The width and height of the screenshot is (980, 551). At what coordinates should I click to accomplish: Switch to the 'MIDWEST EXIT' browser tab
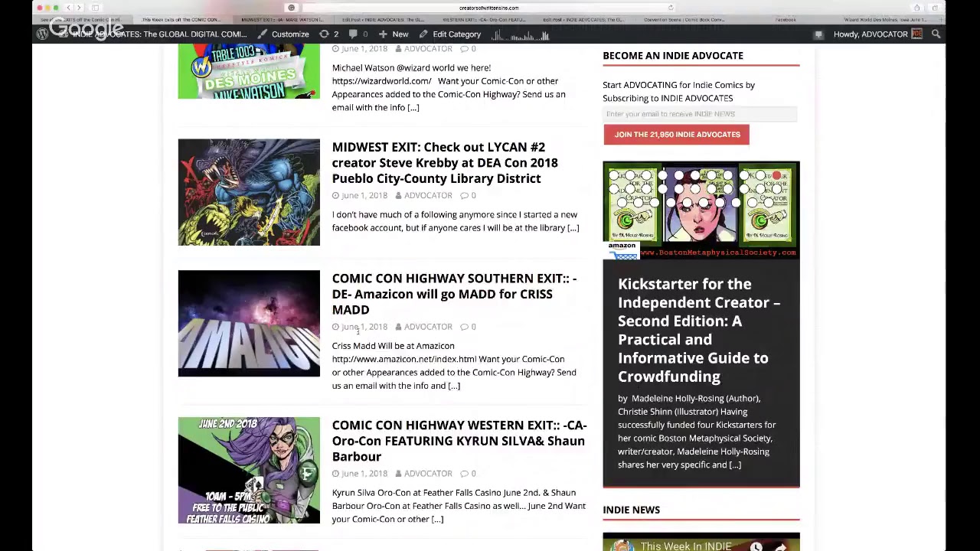click(x=281, y=20)
